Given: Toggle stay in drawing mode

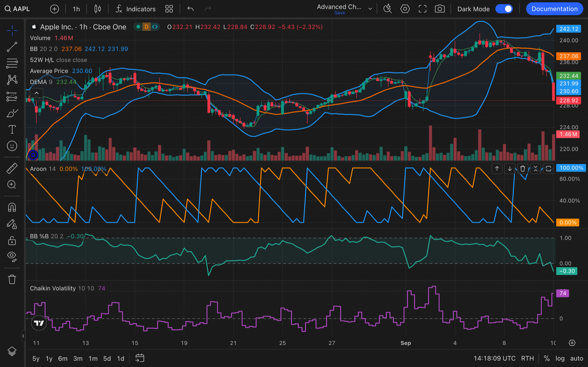Looking at the screenshot, I should [x=12, y=224].
